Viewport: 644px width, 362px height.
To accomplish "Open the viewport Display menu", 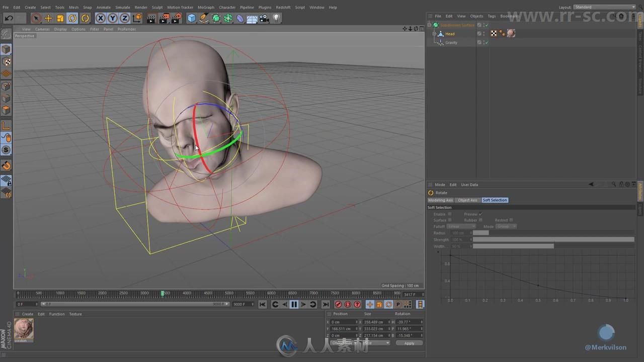I will 60,29.
